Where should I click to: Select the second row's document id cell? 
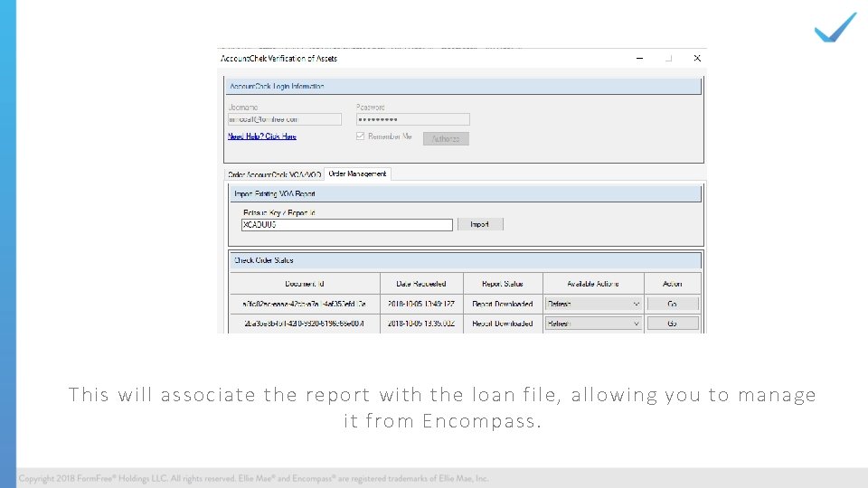coord(305,324)
